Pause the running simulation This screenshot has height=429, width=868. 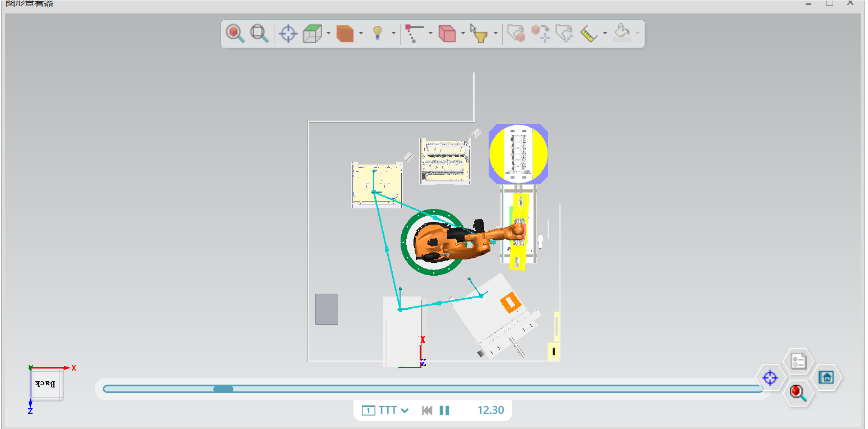(x=444, y=410)
